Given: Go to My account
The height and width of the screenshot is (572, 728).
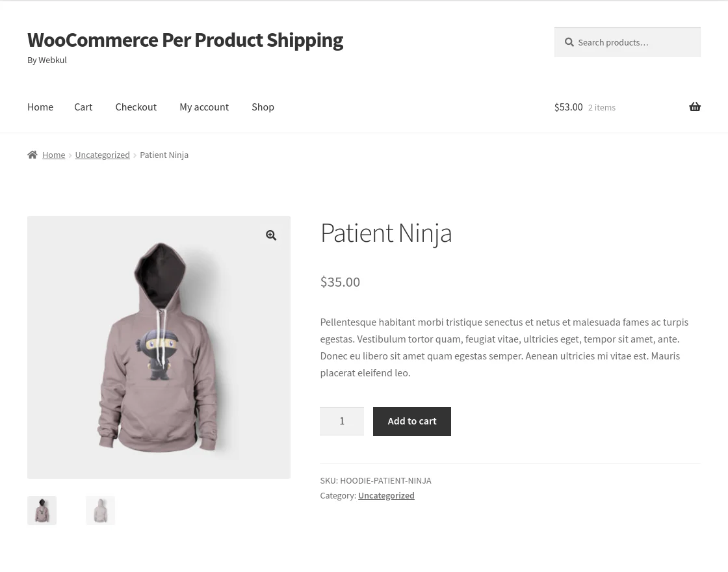Looking at the screenshot, I should (204, 107).
